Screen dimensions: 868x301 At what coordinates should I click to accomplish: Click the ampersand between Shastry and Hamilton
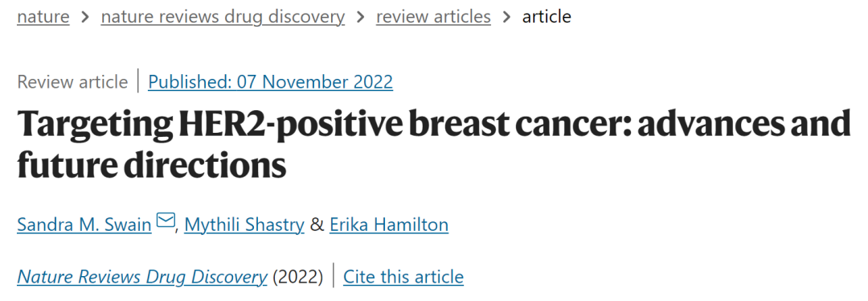tap(317, 225)
